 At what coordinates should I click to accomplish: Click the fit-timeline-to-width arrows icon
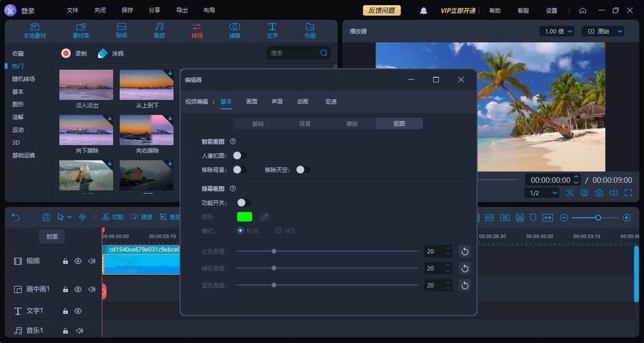[548, 217]
